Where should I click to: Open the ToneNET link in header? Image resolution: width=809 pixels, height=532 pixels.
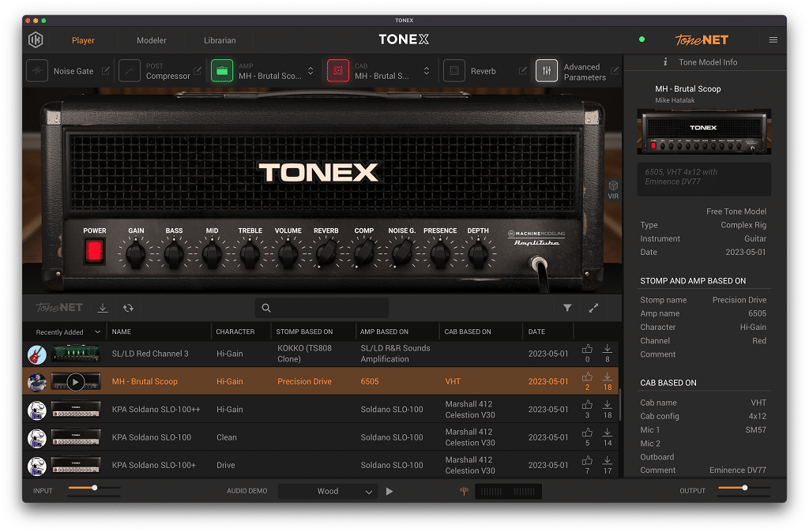tap(702, 39)
